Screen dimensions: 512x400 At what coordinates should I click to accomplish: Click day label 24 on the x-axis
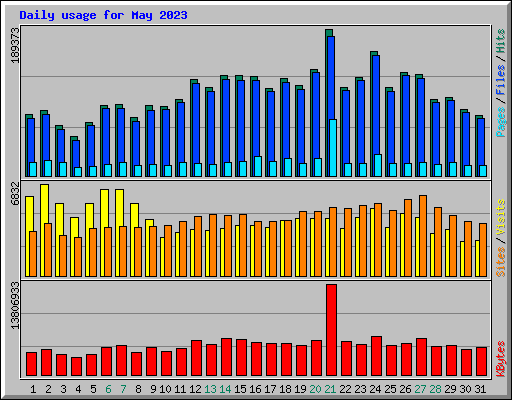tap(375, 389)
